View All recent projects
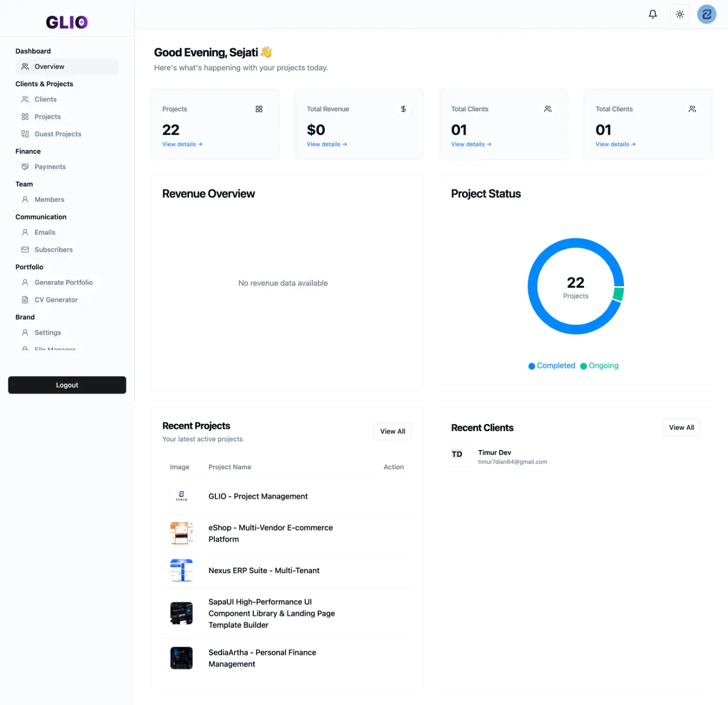The image size is (728, 705). (393, 431)
